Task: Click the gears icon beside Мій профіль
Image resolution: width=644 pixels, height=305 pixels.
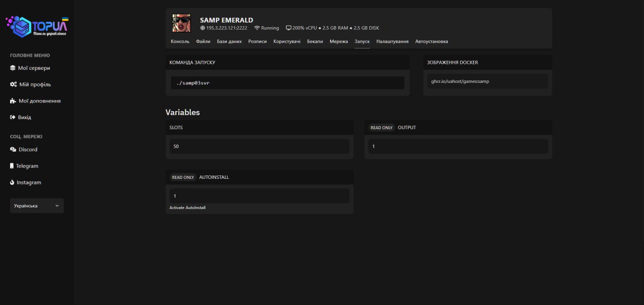Action: coord(14,84)
